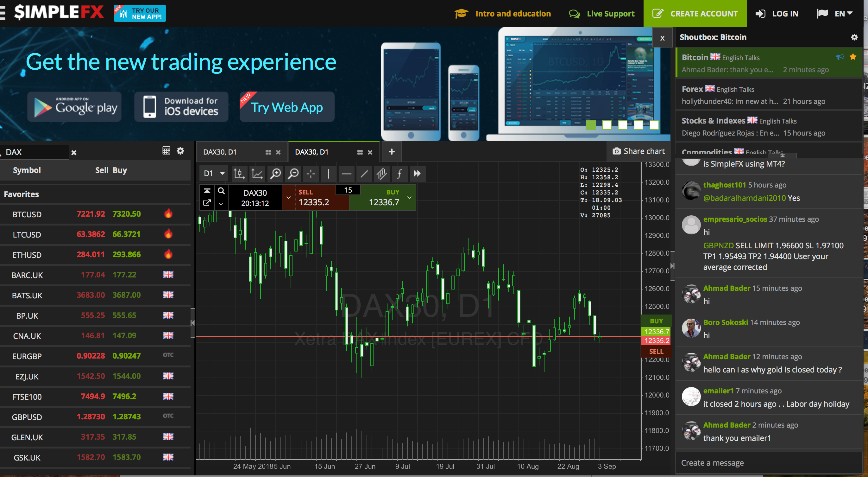Screen dimensions: 868x477
Task: Click Try Web App button
Action: 287,107
